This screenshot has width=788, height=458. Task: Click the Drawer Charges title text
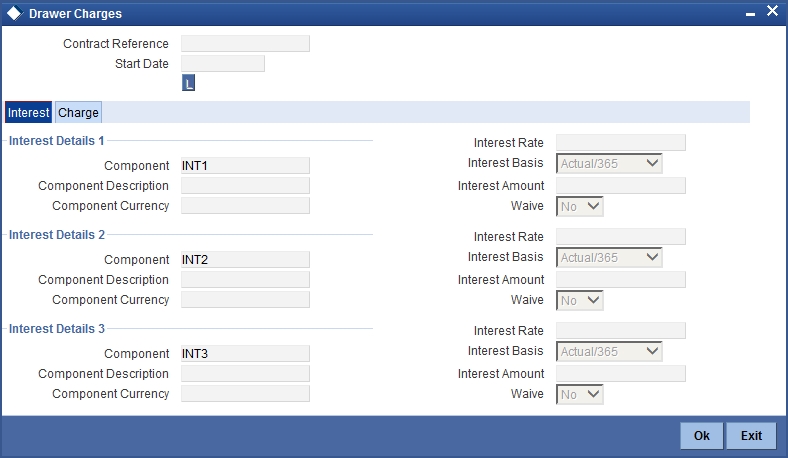coord(75,14)
